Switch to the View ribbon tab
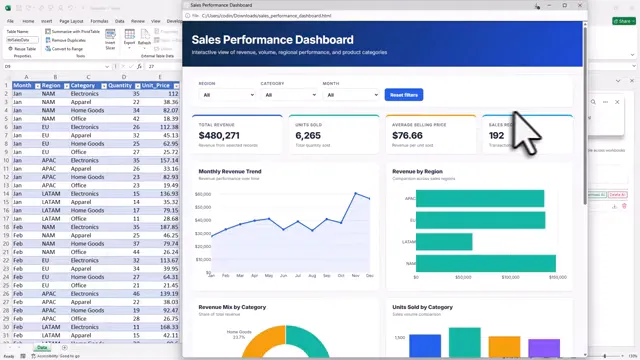Viewport: 640px width, 360px height. pos(156,21)
